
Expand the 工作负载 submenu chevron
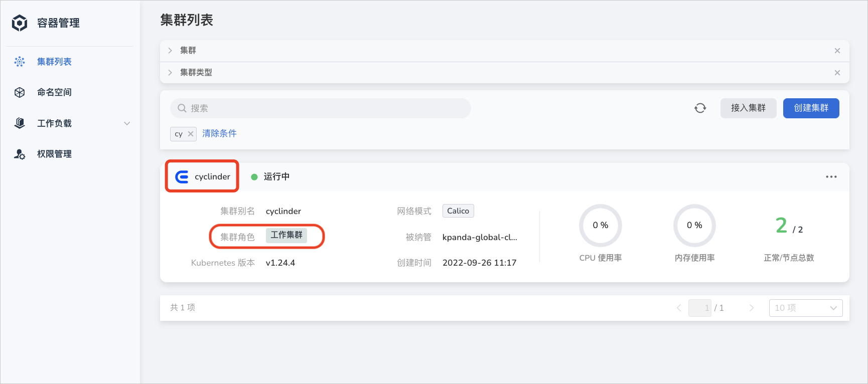(127, 123)
